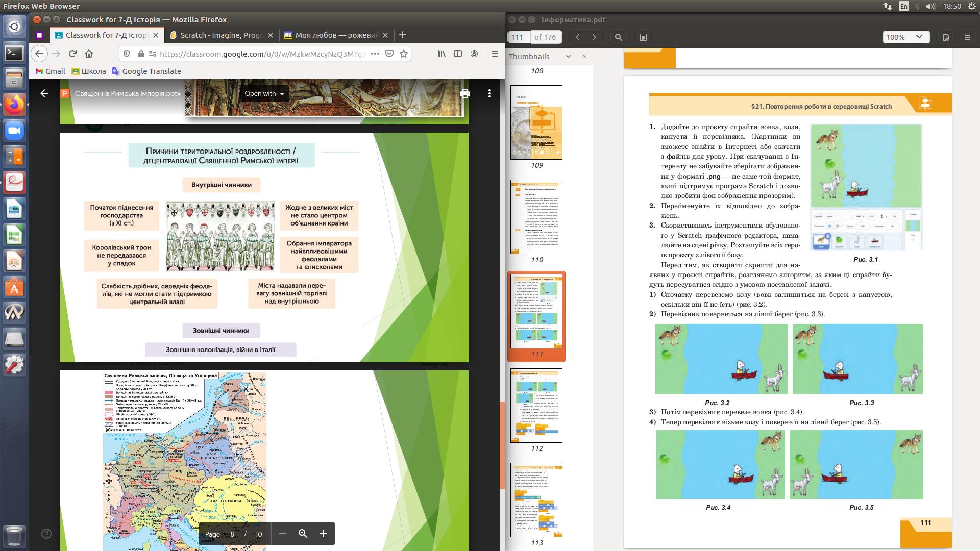Reload the Firefox page
The height and width of the screenshot is (551, 980).
coord(72,54)
